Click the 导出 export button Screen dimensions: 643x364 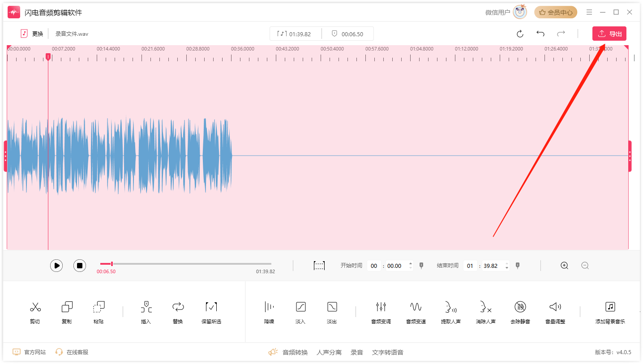609,33
